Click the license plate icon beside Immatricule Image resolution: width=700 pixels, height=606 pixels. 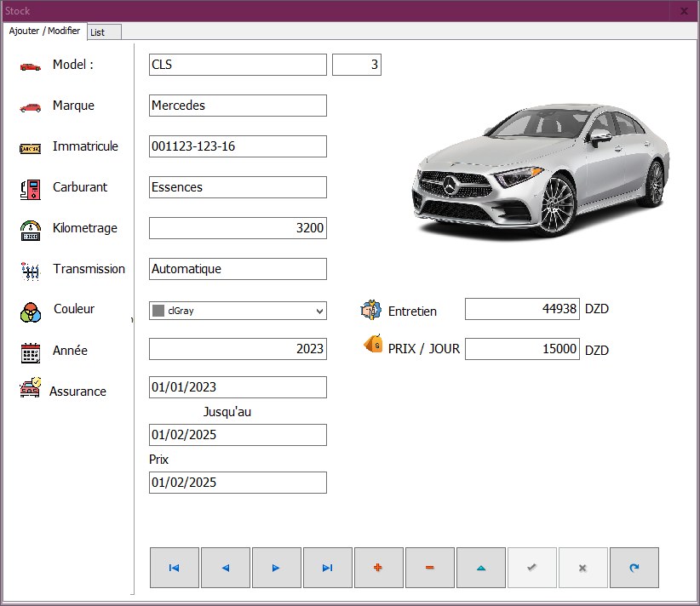[31, 149]
